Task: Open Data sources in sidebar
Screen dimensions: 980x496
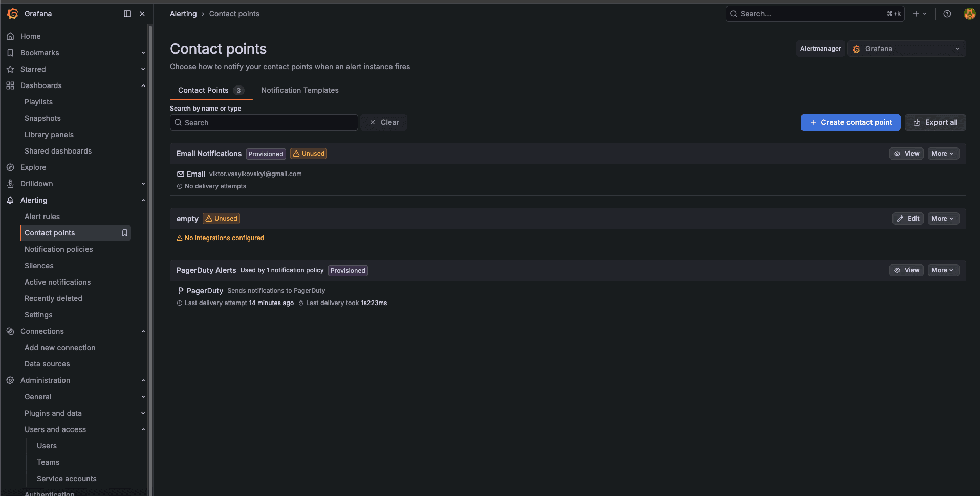Action: pyautogui.click(x=47, y=364)
